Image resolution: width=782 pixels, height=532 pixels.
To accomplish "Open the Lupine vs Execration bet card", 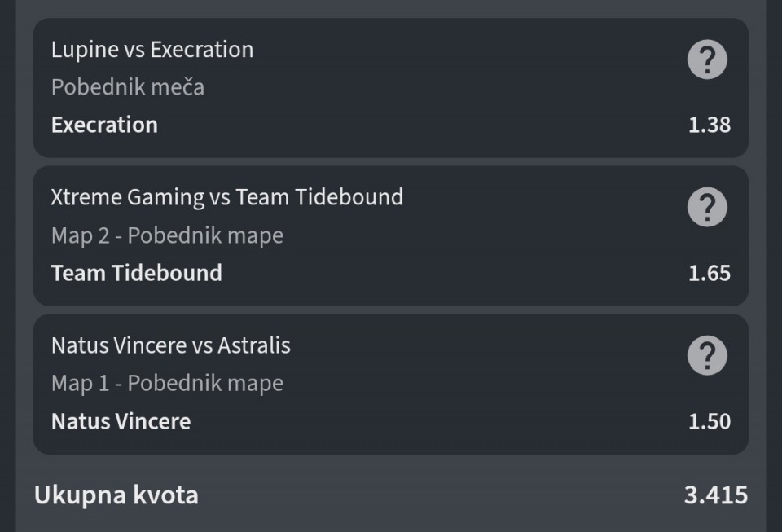I will 390,88.
